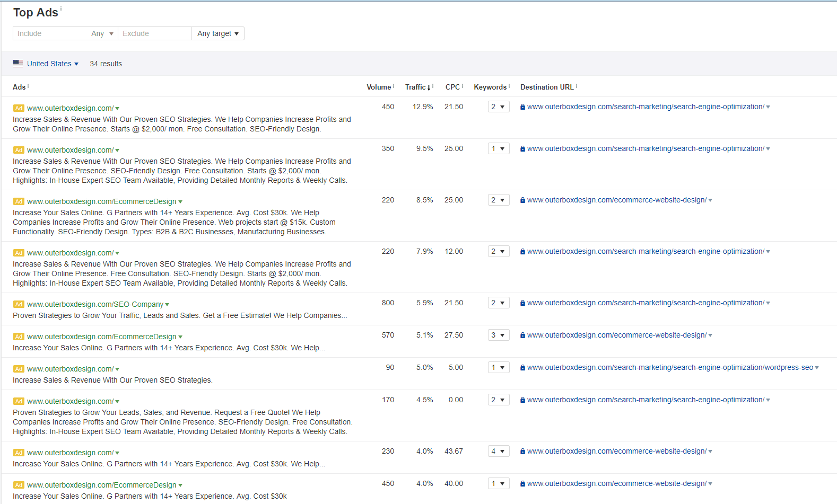The width and height of the screenshot is (837, 504).
Task: Click the Ad badge in the SEO-Company row
Action: pos(19,304)
